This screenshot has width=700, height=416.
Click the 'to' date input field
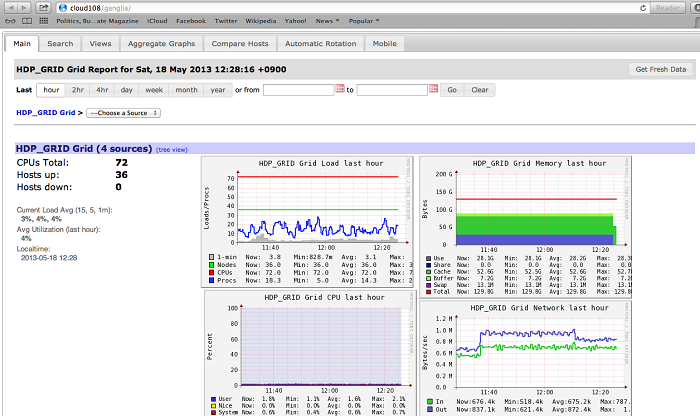coord(392,90)
